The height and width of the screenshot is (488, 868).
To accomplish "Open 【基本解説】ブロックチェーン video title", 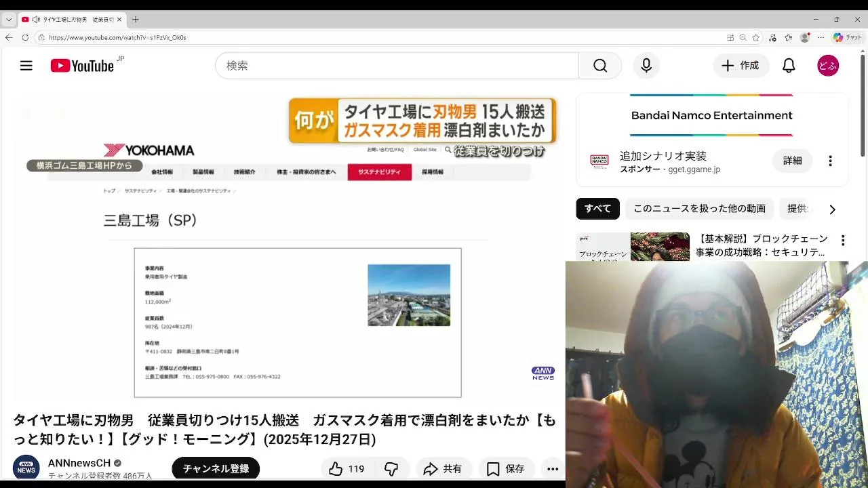I will pyautogui.click(x=763, y=245).
